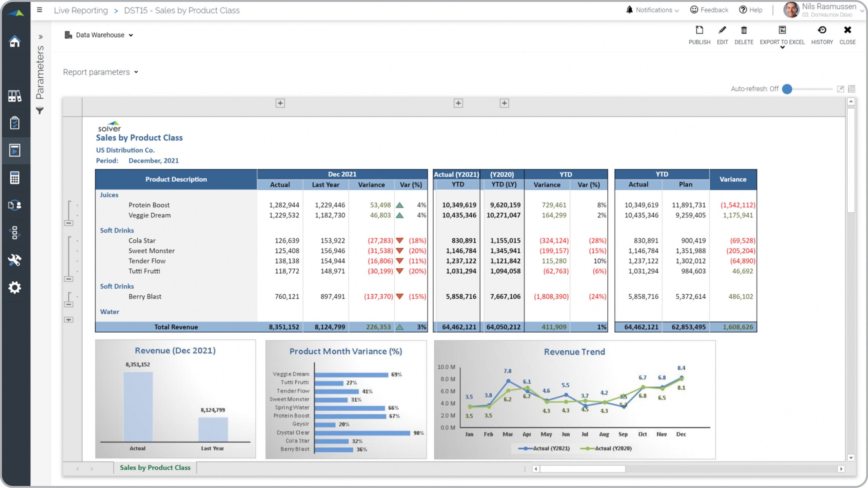Viewport: 868px width, 488px height.
Task: Expand the Water row group
Action: click(68, 320)
